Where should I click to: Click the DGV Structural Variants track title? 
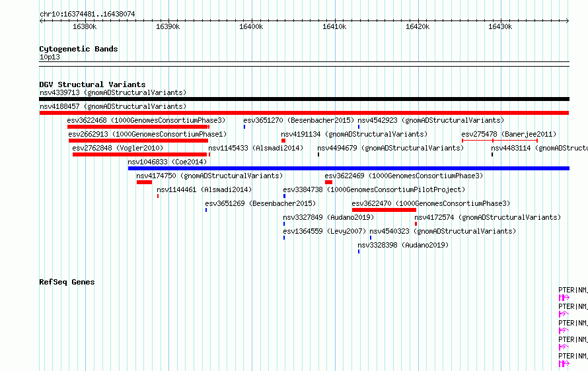[92, 84]
